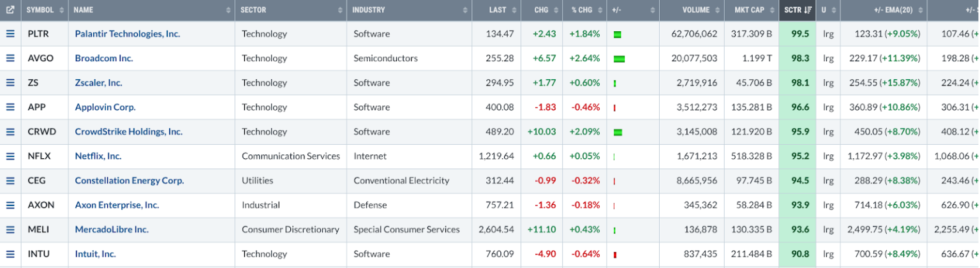Viewport: 980px width, 268px height.
Task: Click the Defense industry cell
Action: coord(410,205)
